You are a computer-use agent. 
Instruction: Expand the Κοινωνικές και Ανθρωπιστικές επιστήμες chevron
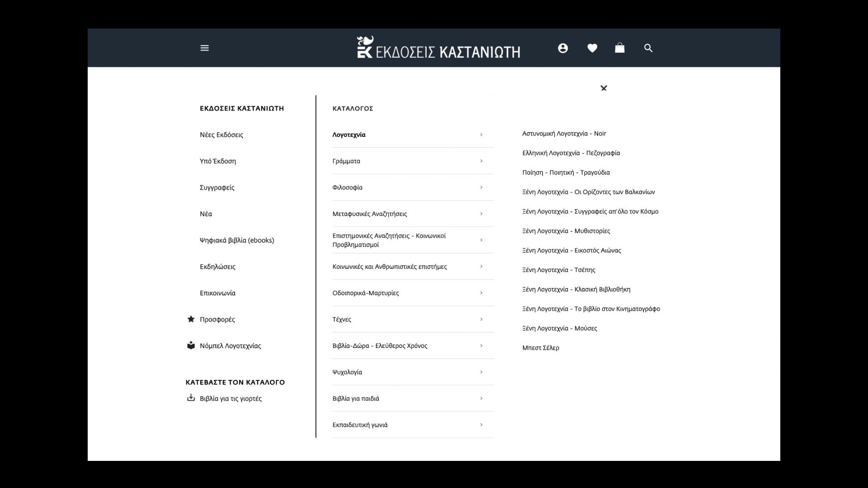click(x=481, y=267)
